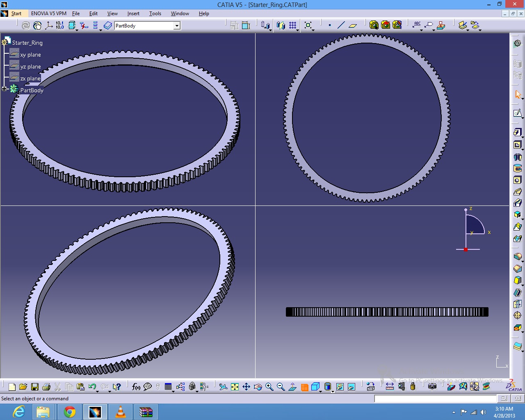Activate the Chamfer tool
The width and height of the screenshot is (525, 420).
pos(518,269)
